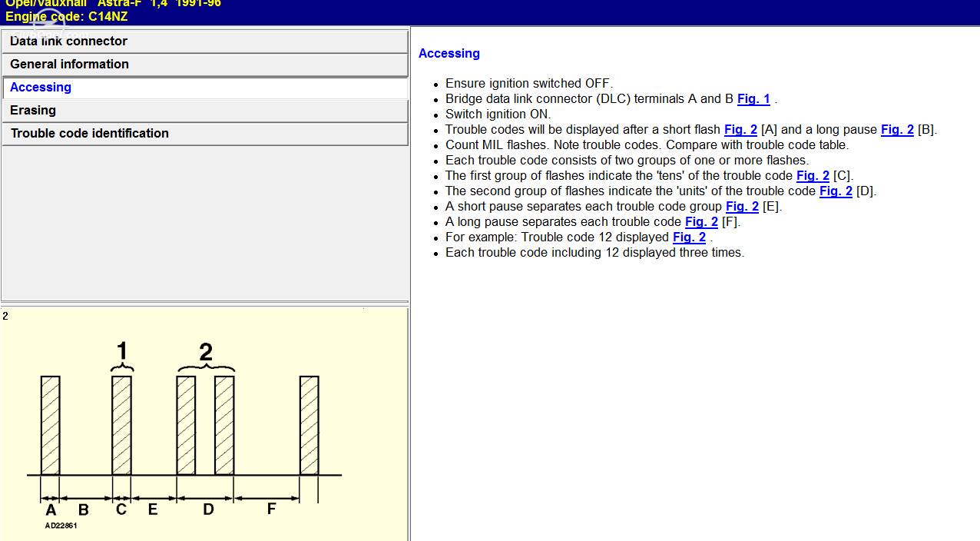Open the Data link connector section
Viewport: 980px width, 541px height.
[x=205, y=41]
